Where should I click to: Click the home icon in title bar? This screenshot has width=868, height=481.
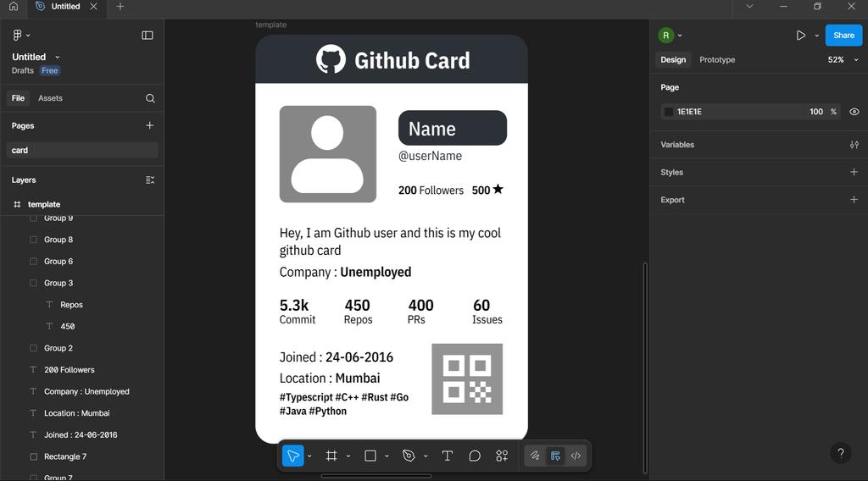[14, 7]
